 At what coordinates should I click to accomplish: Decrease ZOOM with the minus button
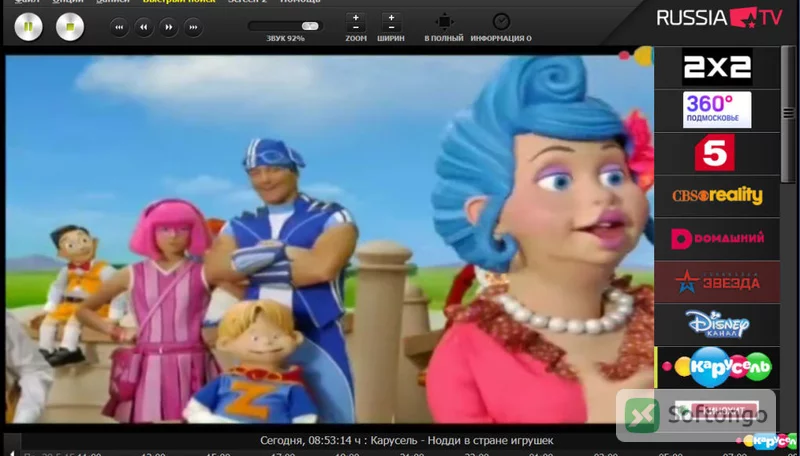(x=356, y=27)
